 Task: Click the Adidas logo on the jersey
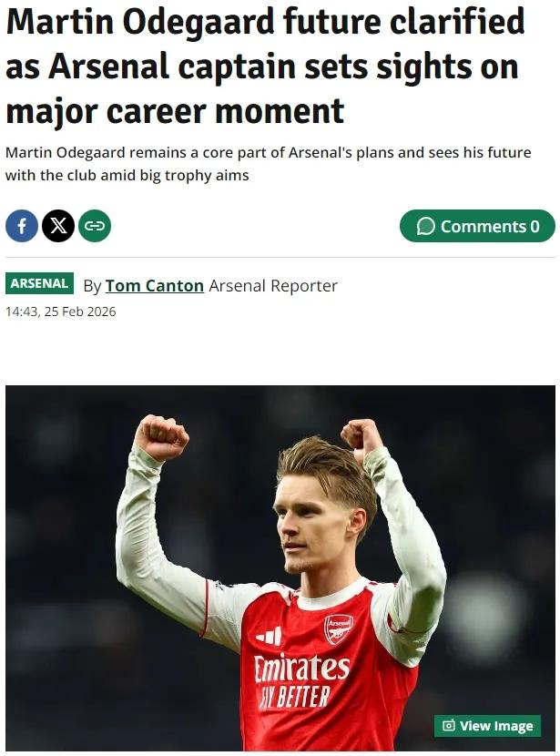[269, 636]
